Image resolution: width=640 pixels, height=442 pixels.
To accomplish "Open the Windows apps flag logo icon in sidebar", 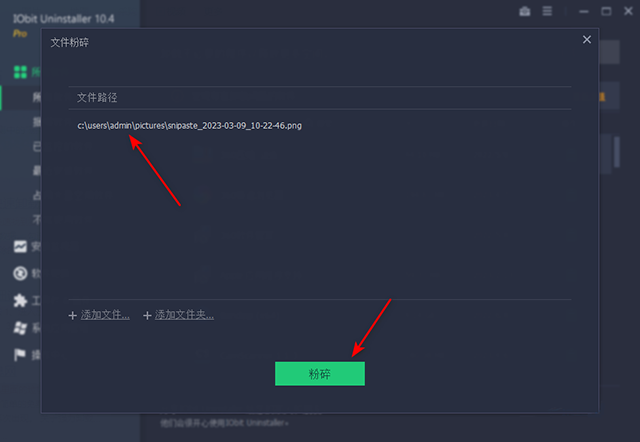I will click(x=20, y=327).
